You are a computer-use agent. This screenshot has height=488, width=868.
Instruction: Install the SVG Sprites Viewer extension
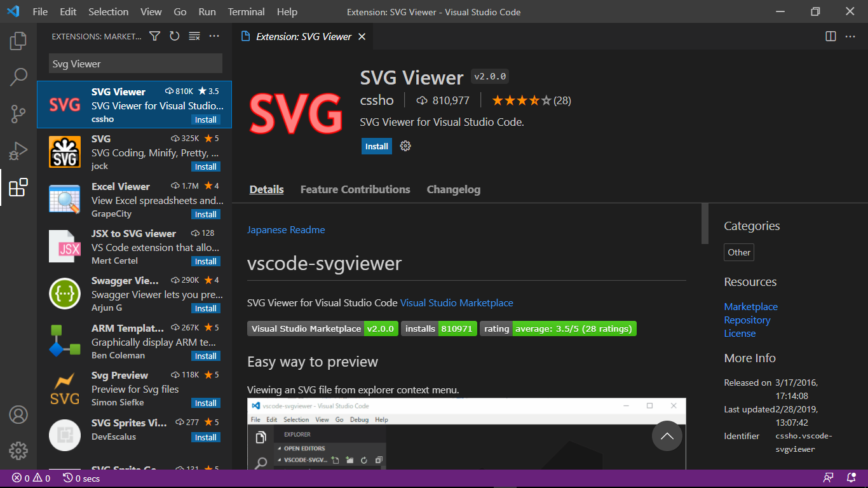click(206, 437)
